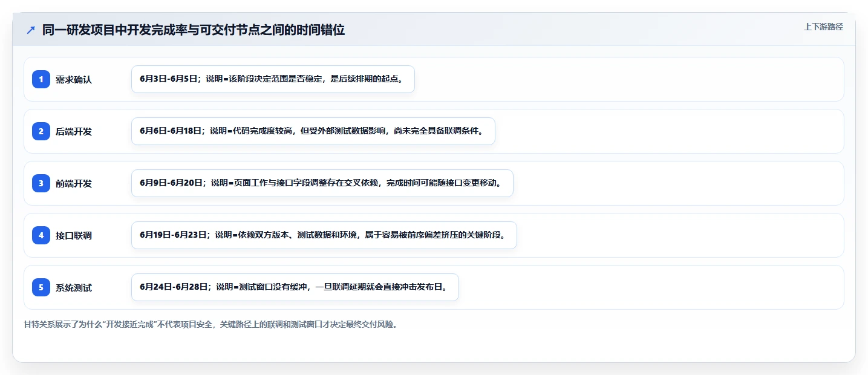
Task: Click the arrow icon beside the card title
Action: tap(31, 30)
